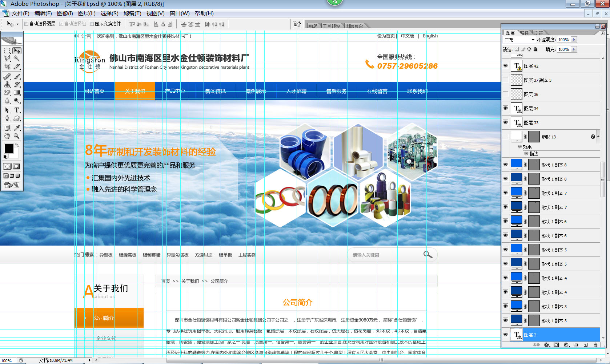Choose the Zoom tool in toolbox
610x364 pixels.
[17, 136]
